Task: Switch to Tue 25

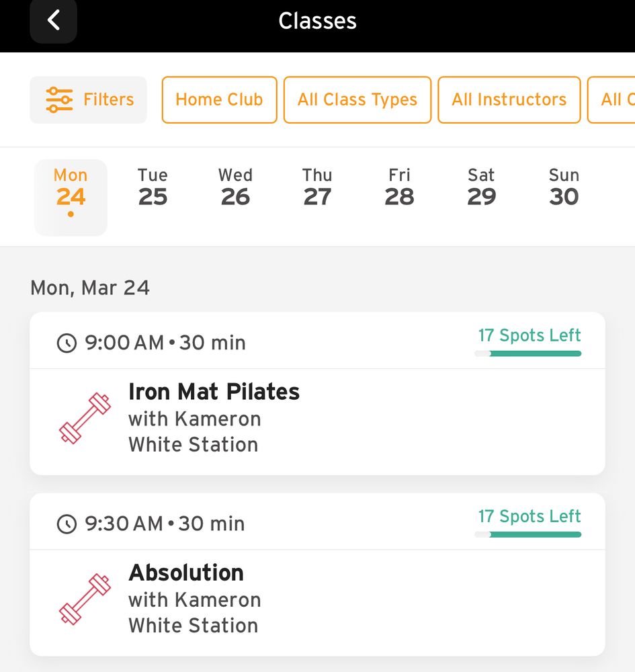Action: click(153, 187)
